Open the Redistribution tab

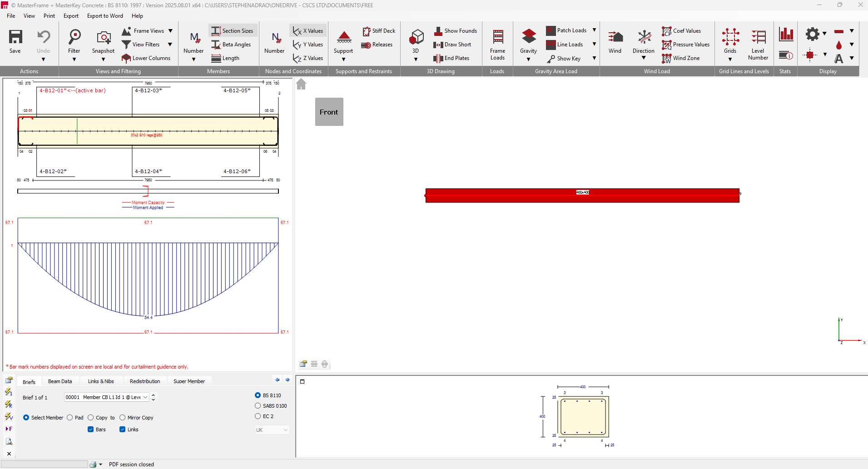pyautogui.click(x=145, y=381)
